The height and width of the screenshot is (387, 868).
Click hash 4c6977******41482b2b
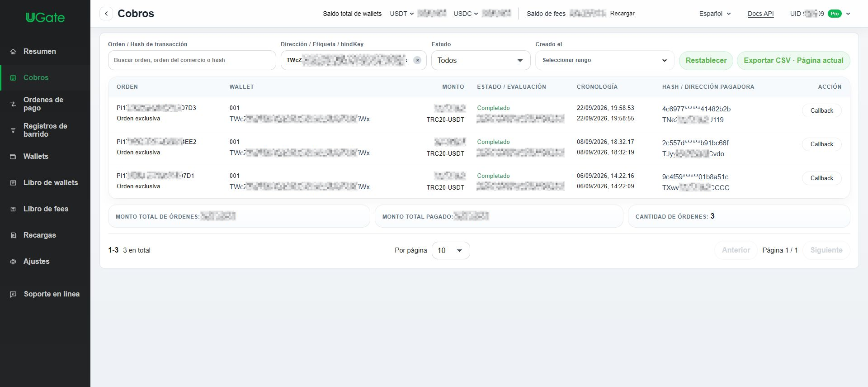pos(696,109)
